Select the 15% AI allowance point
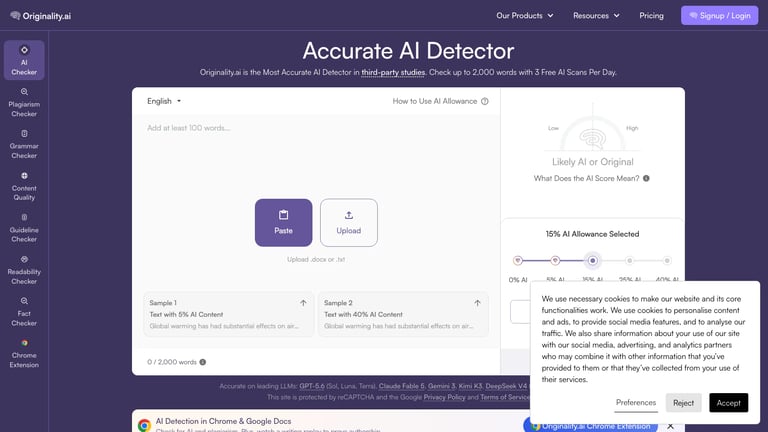This screenshot has height=432, width=768. [x=593, y=261]
